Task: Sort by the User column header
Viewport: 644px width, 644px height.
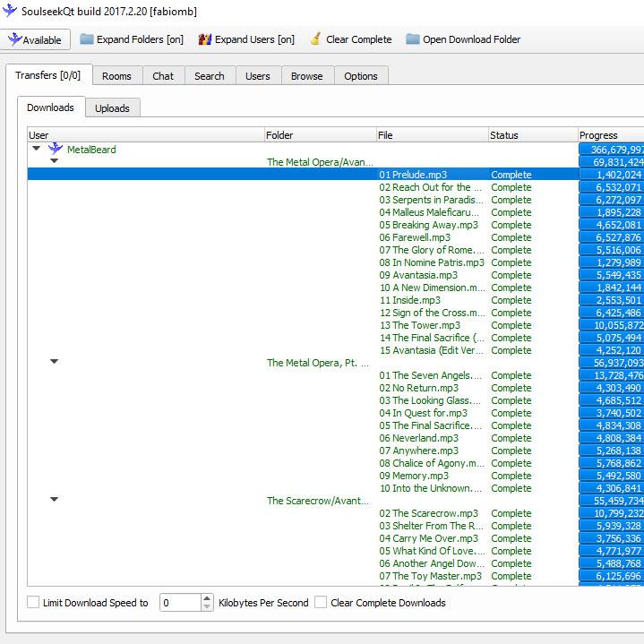Action: pyautogui.click(x=146, y=135)
